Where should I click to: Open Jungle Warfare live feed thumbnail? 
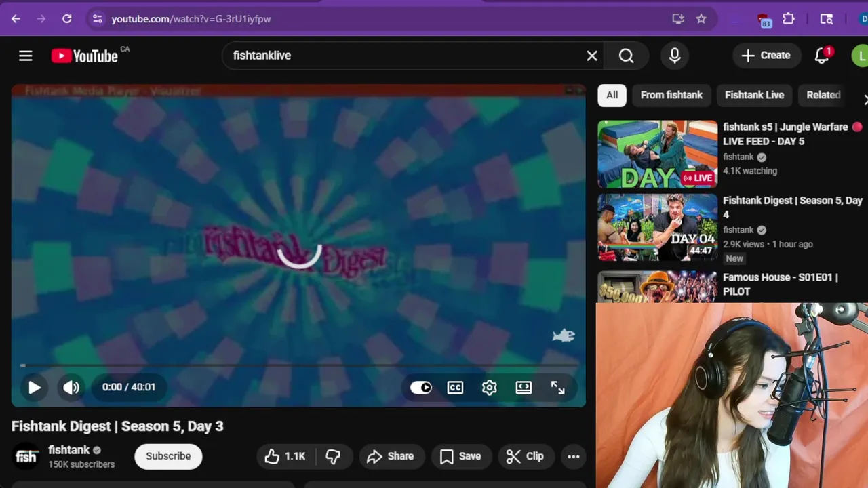click(x=657, y=154)
